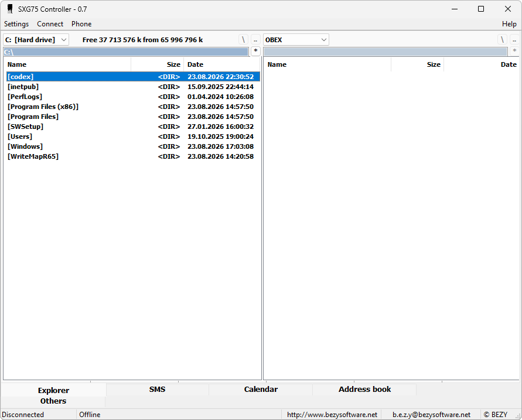Select the [codex] folder

click(x=133, y=77)
